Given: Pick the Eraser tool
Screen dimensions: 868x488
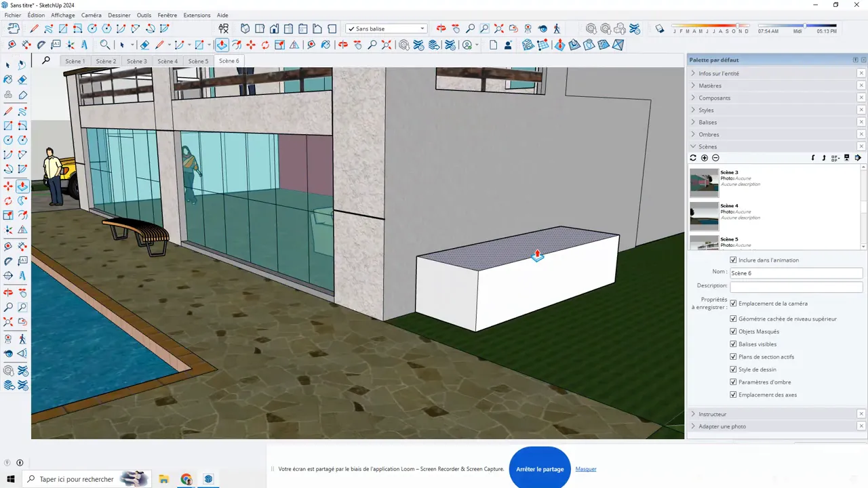Looking at the screenshot, I should click(22, 79).
